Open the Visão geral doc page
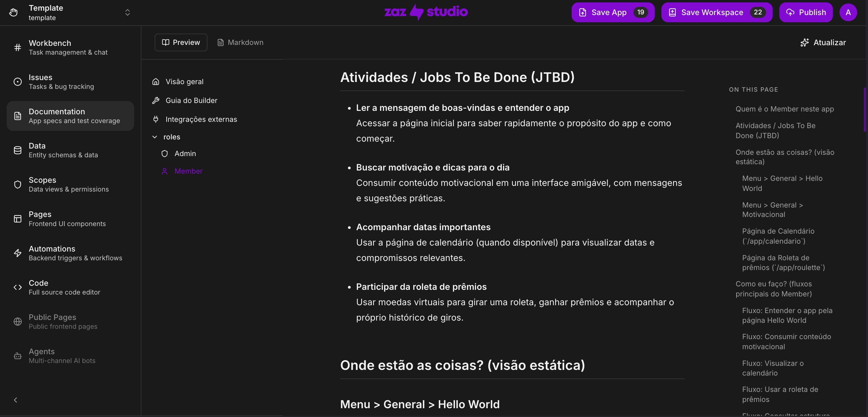The height and width of the screenshot is (417, 868). click(184, 82)
